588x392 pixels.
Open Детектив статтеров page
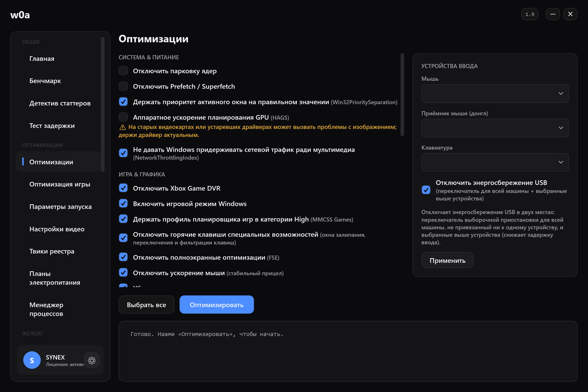coord(58,103)
